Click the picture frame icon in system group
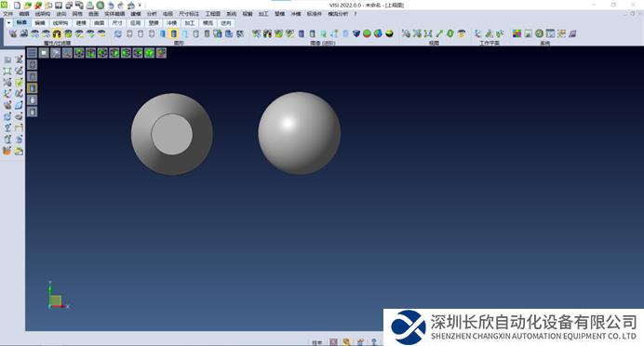 529,33
